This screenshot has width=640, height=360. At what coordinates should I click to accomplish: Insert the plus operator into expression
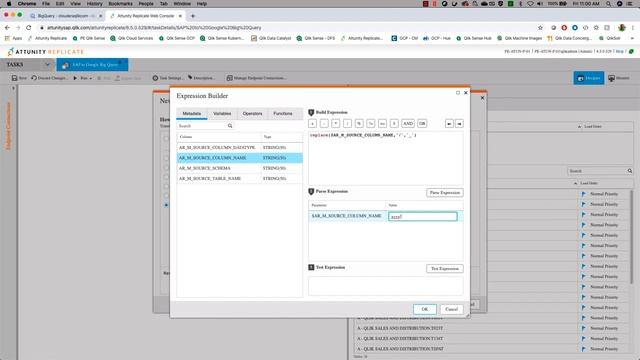[x=312, y=123]
